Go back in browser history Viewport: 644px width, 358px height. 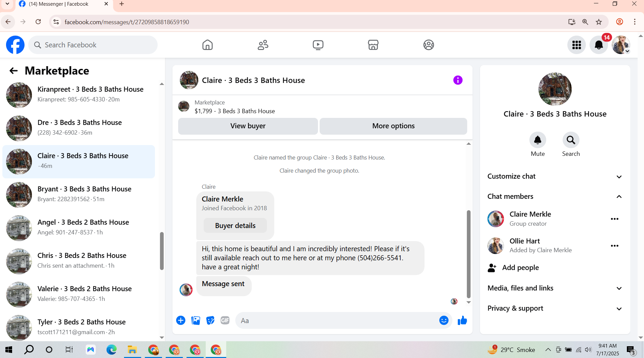pyautogui.click(x=8, y=22)
